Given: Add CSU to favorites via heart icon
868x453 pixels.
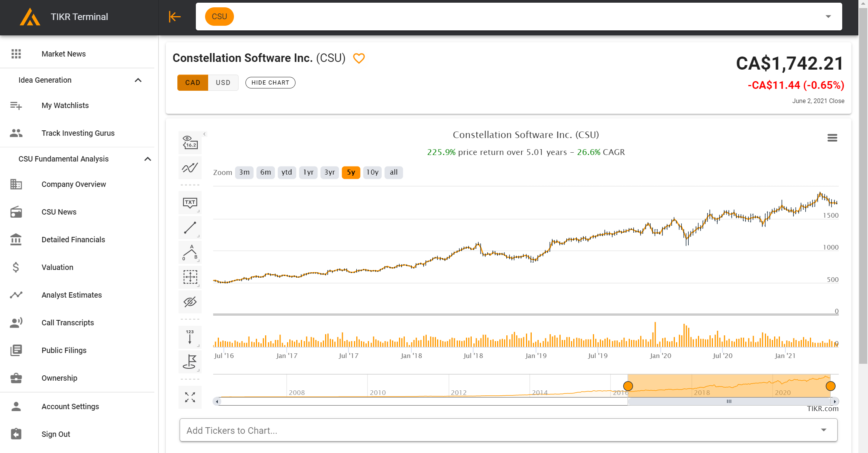Looking at the screenshot, I should point(359,58).
